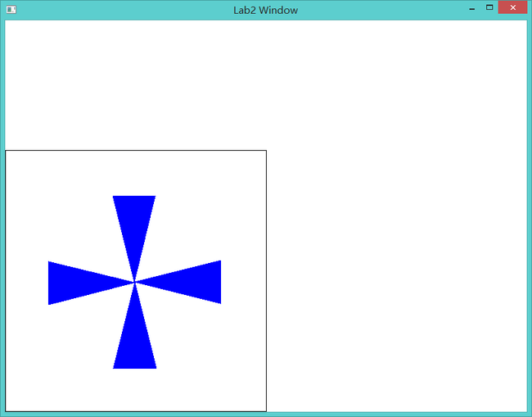
Task: Click the Lab2 Window title text
Action: (266, 10)
